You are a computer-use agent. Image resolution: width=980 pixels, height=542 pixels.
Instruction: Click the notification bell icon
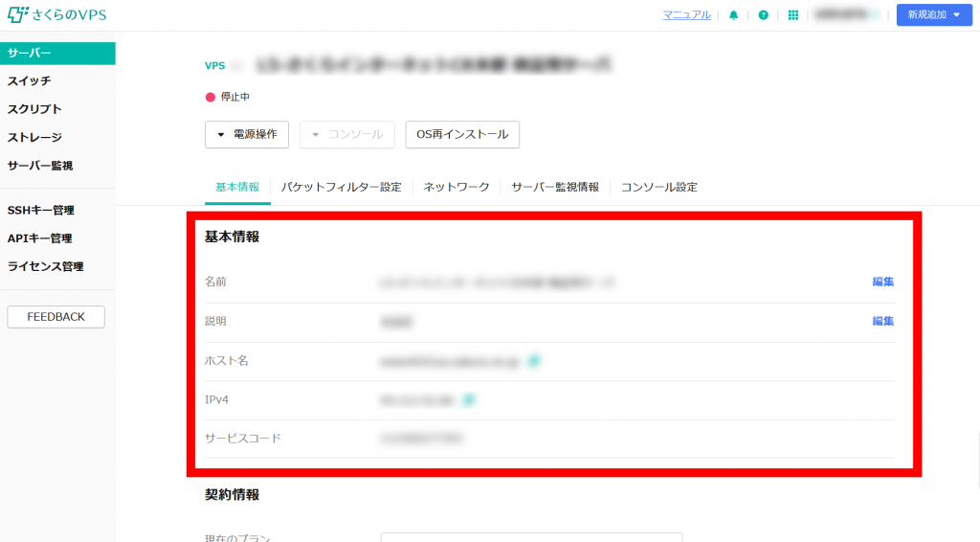click(734, 15)
